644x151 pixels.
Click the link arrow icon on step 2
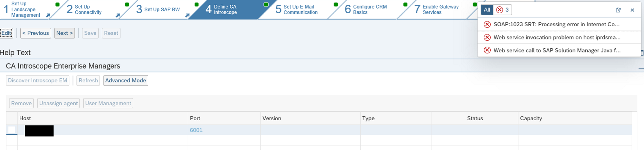[x=118, y=15]
